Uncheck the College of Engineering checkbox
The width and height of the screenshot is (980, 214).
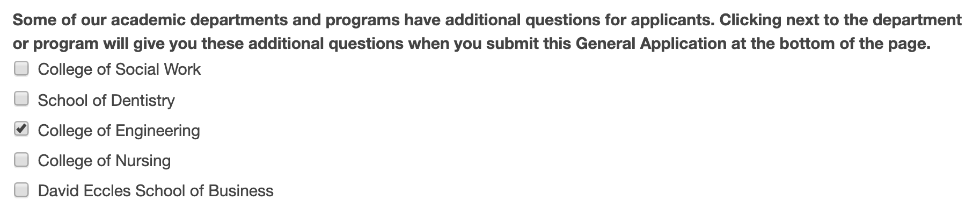click(21, 130)
